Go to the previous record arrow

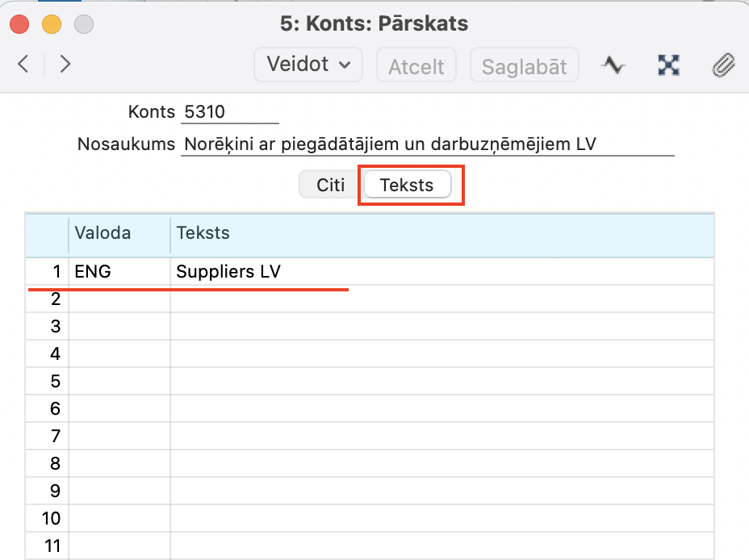pos(23,65)
